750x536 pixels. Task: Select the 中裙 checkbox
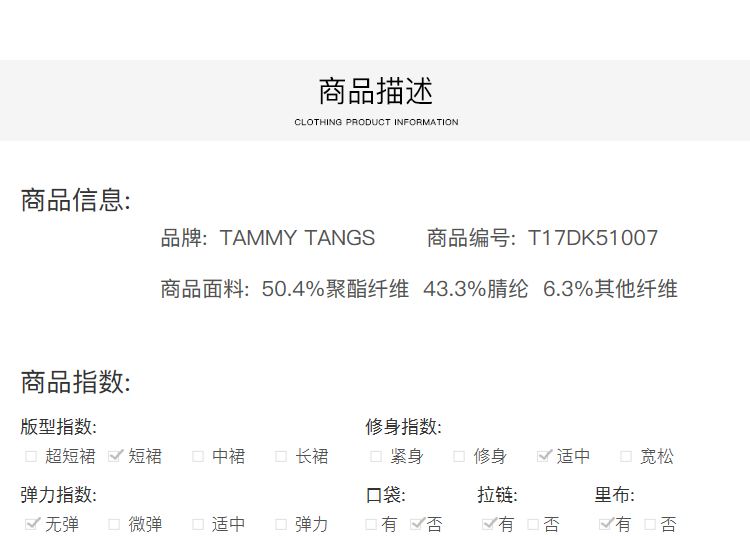coord(198,456)
